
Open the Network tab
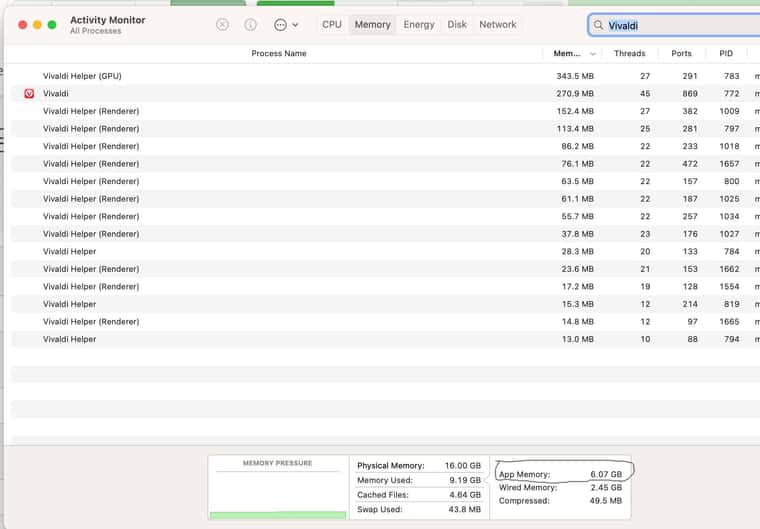pyautogui.click(x=498, y=24)
